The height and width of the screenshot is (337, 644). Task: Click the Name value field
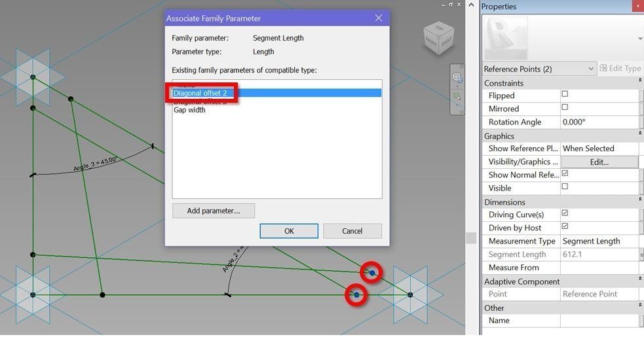tap(599, 320)
